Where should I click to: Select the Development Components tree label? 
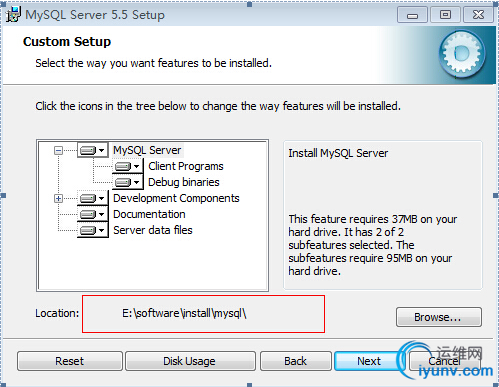pyautogui.click(x=176, y=198)
